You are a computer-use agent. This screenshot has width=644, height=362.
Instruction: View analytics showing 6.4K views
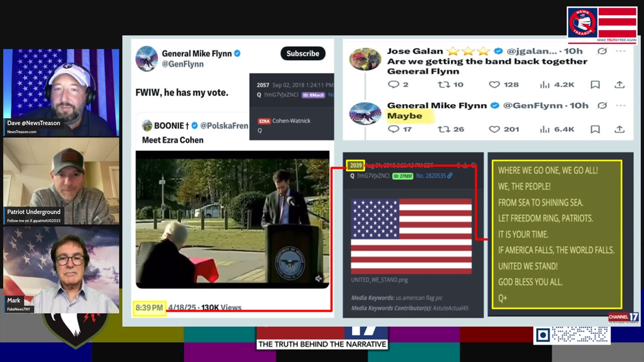click(x=557, y=129)
